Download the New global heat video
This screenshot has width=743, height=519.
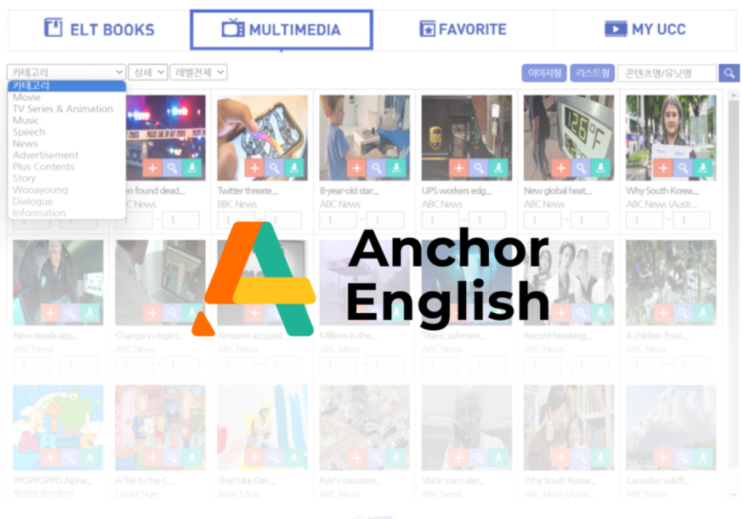pos(600,168)
